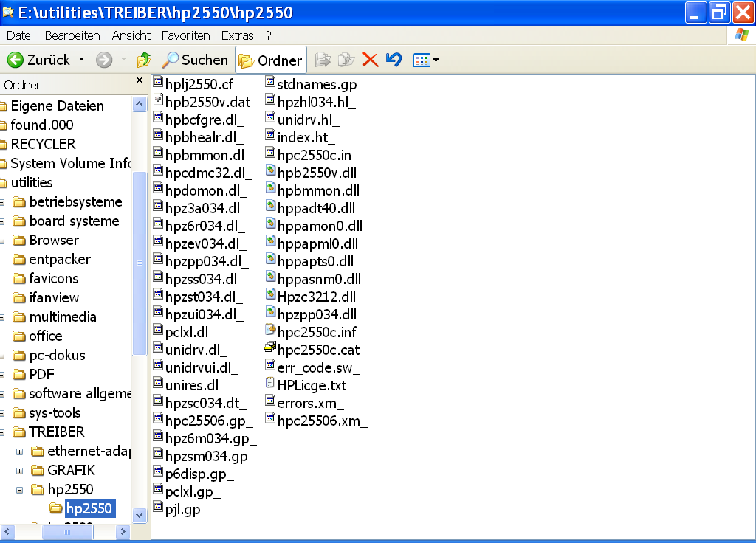Click scroll up arrow of folder tree

[140, 103]
